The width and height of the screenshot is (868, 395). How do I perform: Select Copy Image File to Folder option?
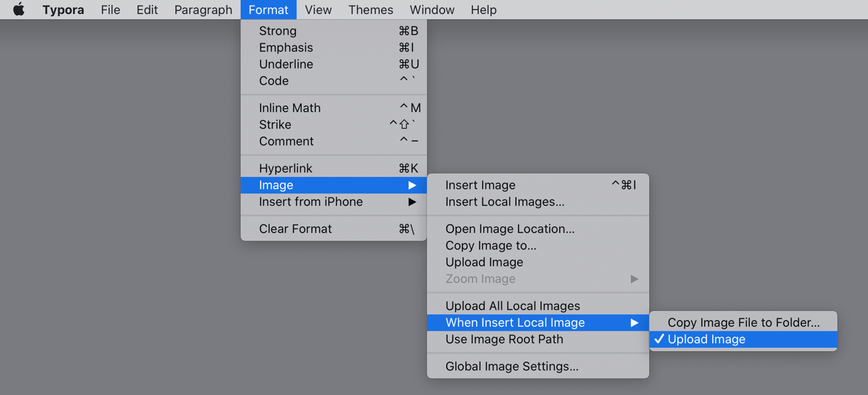point(743,322)
